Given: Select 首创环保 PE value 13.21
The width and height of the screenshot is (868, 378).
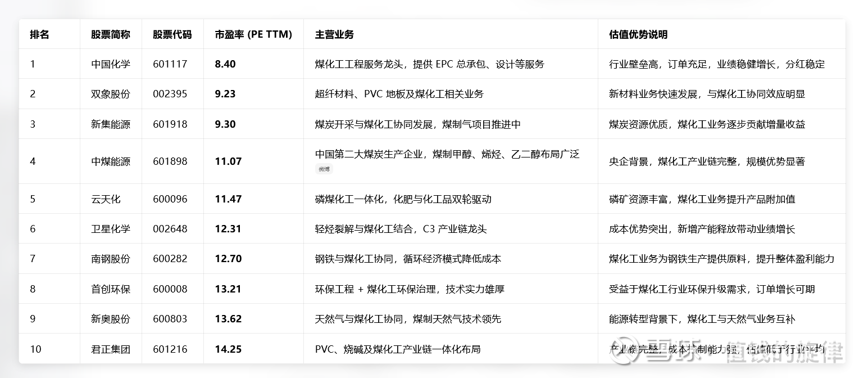Looking at the screenshot, I should (228, 289).
